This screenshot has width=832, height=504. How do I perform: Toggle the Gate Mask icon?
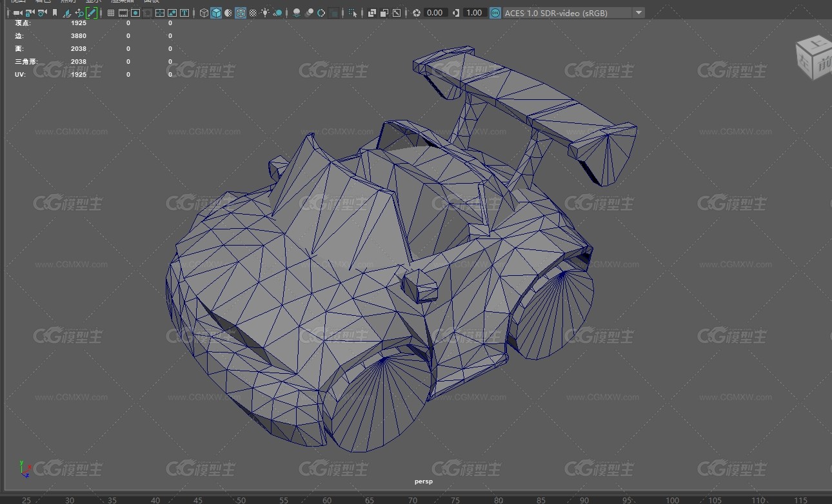[148, 13]
